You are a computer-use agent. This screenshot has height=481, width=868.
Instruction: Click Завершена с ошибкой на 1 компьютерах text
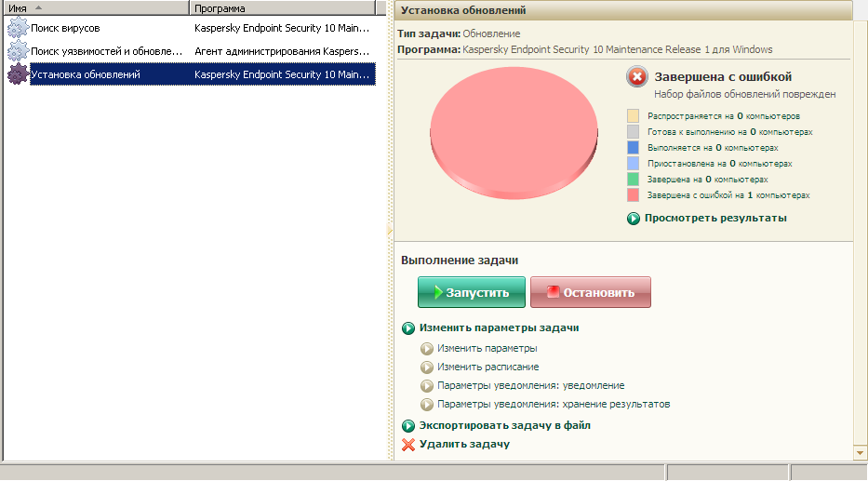(x=728, y=195)
